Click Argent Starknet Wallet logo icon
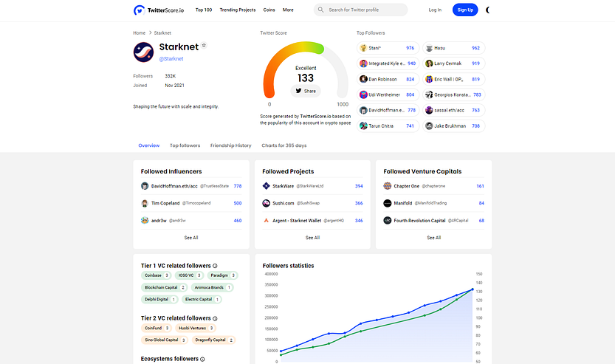 [x=266, y=221]
